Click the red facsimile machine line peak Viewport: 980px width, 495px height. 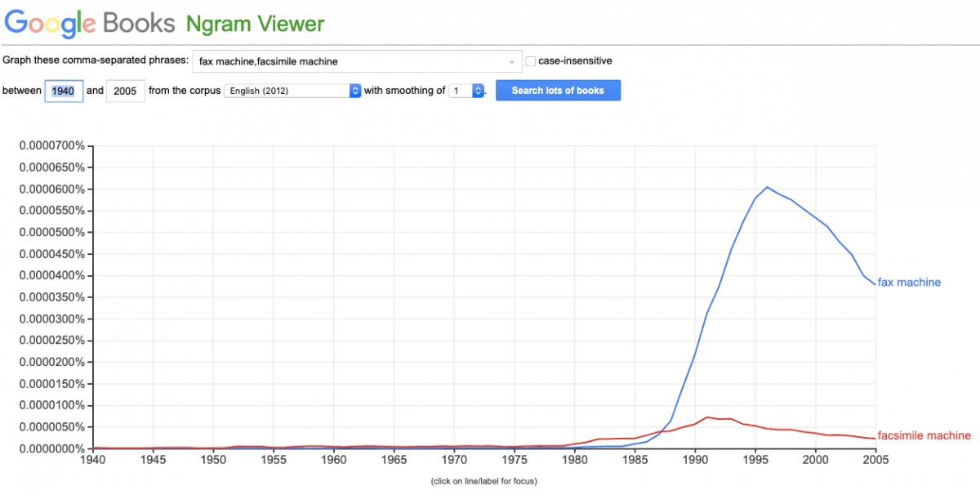click(707, 417)
